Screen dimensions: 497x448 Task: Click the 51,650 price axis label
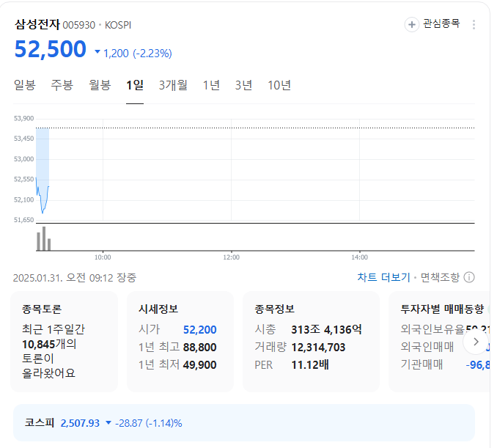(23, 220)
